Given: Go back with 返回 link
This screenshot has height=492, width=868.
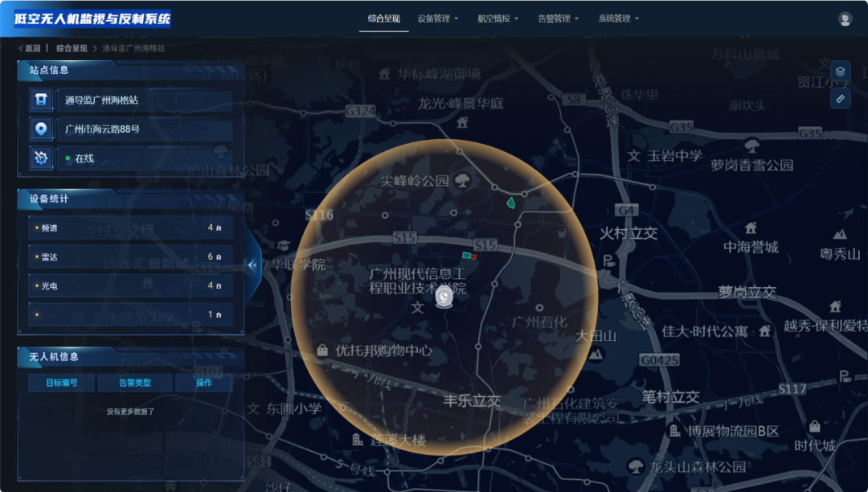Looking at the screenshot, I should (30, 48).
